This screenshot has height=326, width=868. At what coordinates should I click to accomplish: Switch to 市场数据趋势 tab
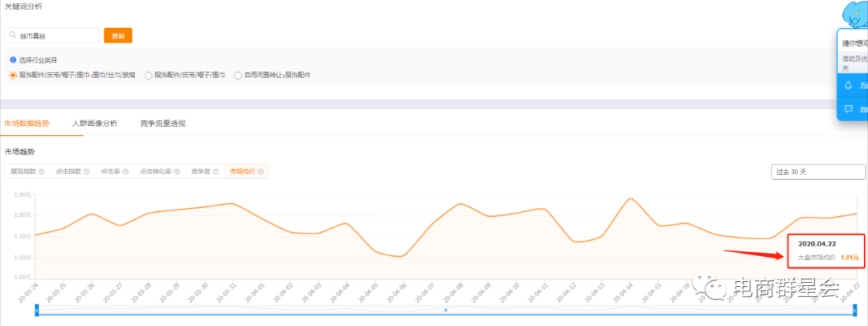(27, 124)
